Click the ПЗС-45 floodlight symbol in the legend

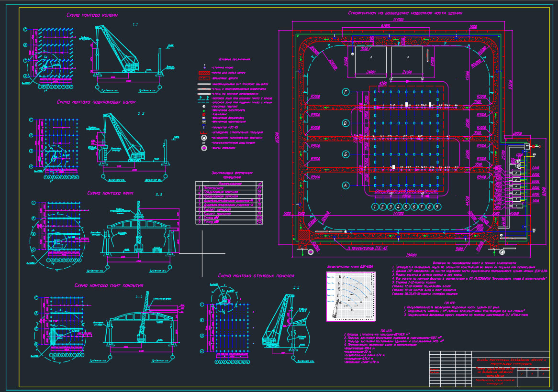204,127
